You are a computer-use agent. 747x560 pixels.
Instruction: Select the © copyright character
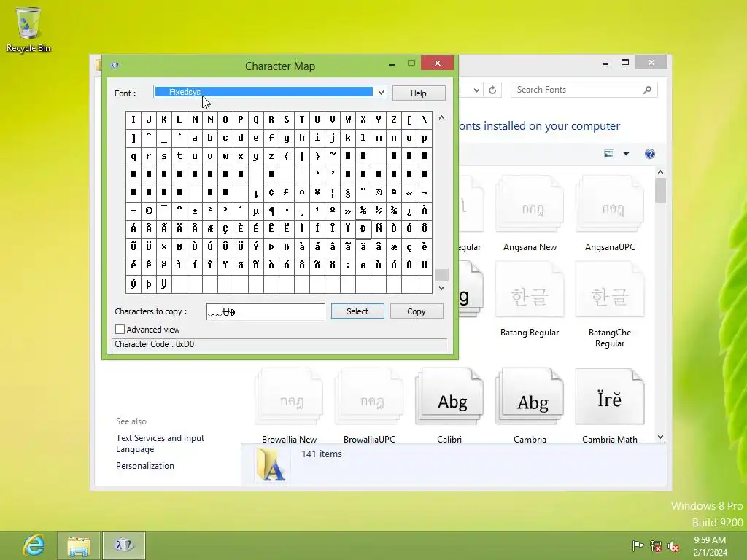379,192
